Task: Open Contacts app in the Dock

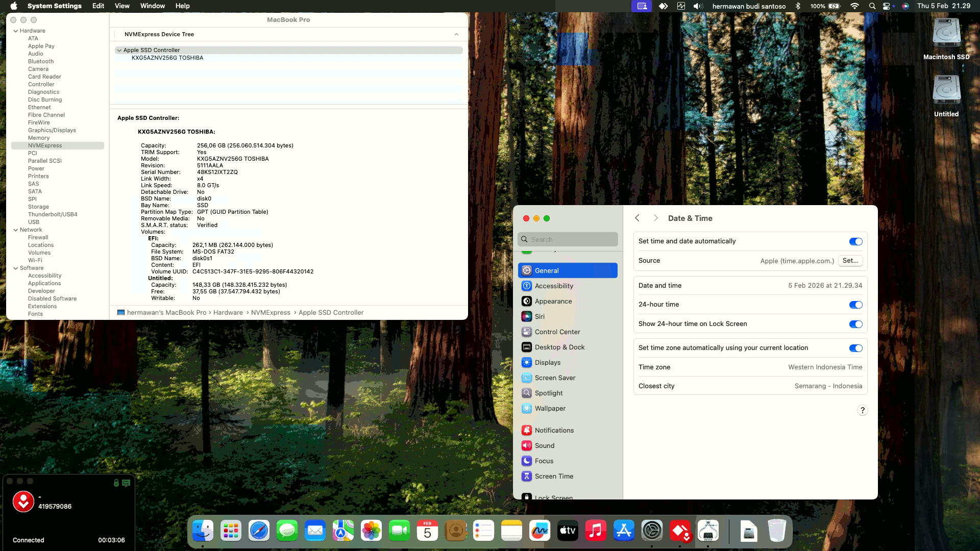Action: (455, 531)
